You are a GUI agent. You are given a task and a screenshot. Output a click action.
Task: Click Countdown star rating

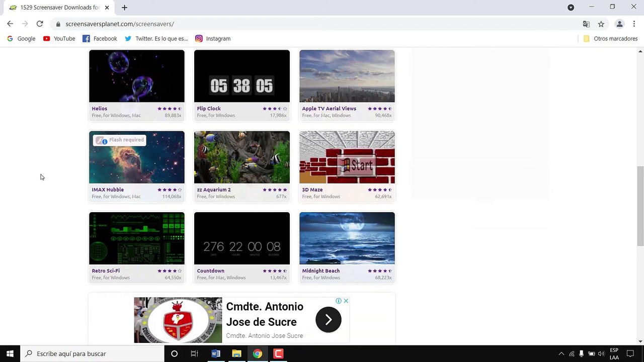click(x=275, y=271)
